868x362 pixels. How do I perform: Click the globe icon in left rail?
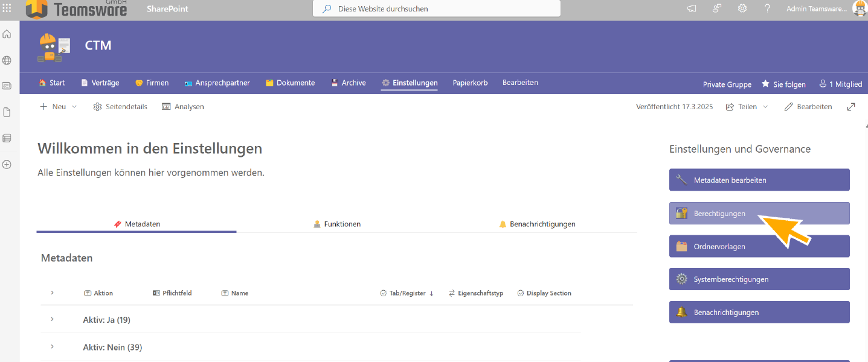7,60
